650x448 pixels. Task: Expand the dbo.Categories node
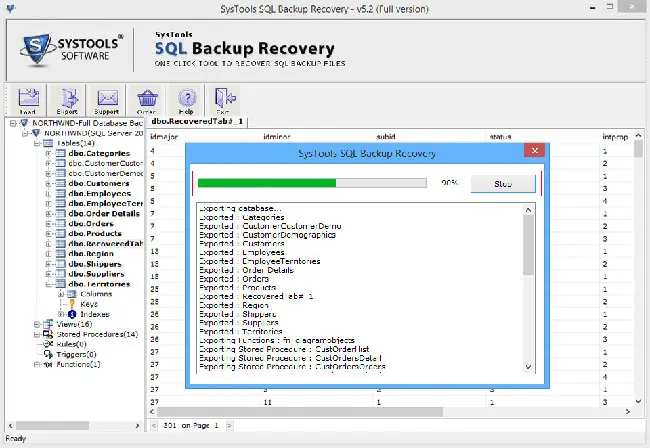(x=49, y=153)
